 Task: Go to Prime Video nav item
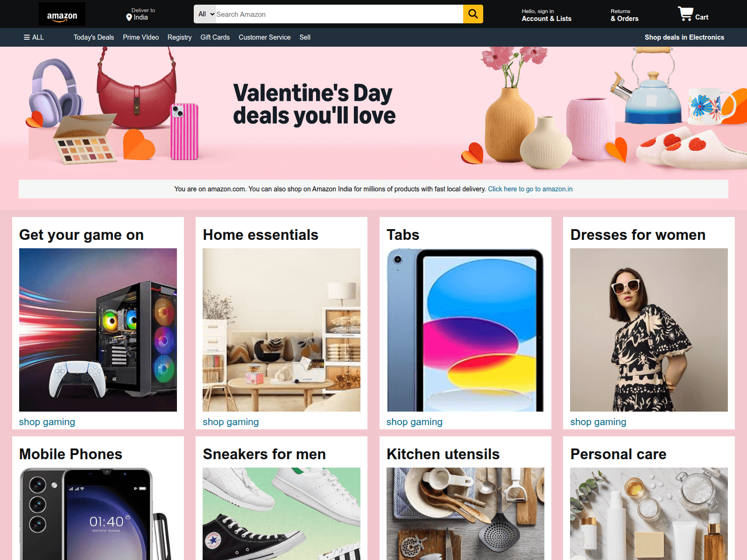click(x=141, y=37)
